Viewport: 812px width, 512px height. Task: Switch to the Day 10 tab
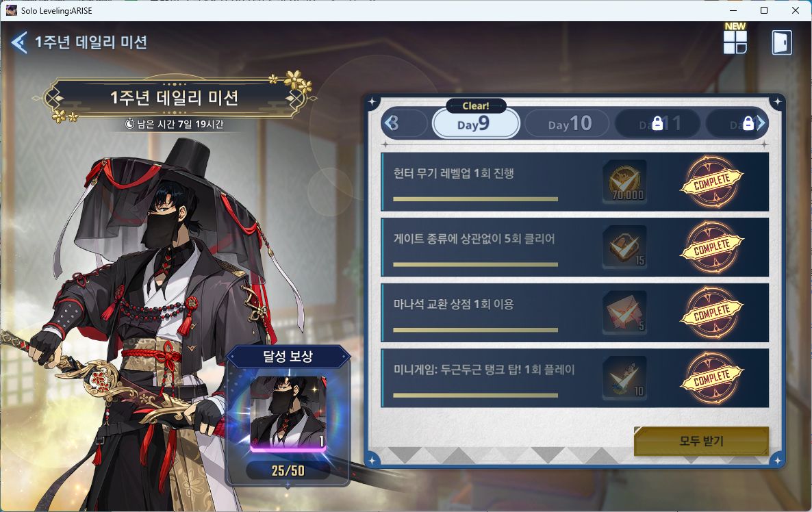[x=568, y=124]
